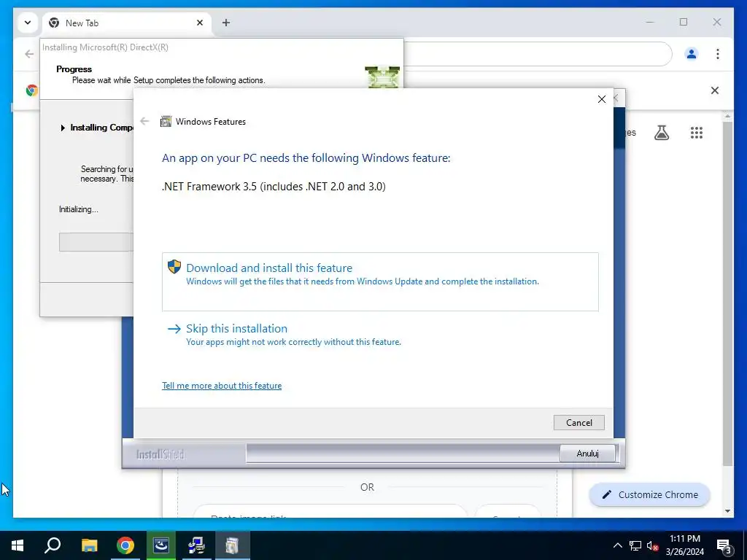Open taskbar clock showing 1:11 PM
This screenshot has height=560, width=747.
684,545
